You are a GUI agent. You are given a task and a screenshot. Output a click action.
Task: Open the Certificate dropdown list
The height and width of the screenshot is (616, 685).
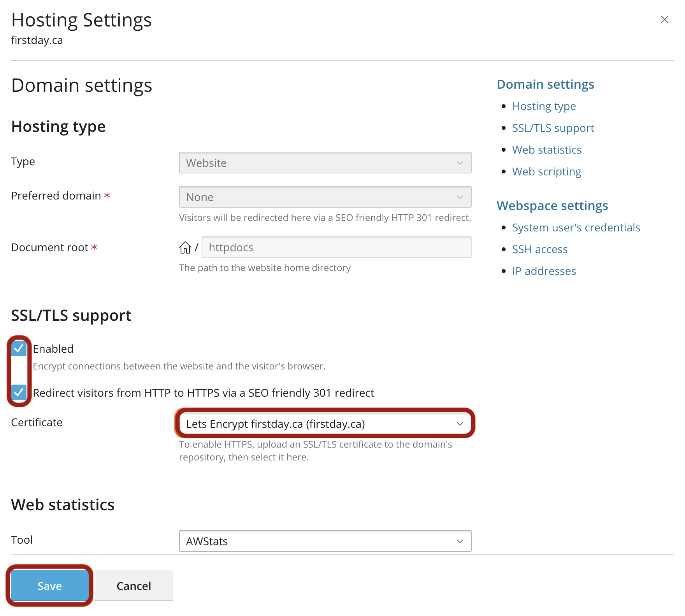tap(325, 423)
